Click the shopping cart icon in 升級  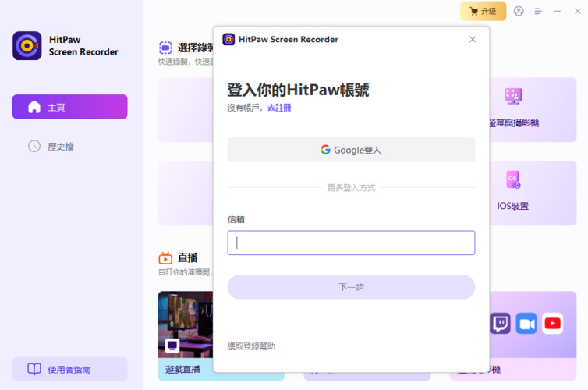click(474, 11)
